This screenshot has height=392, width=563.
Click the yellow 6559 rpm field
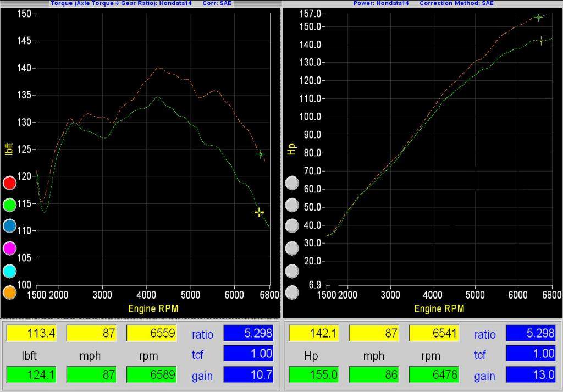click(x=151, y=333)
